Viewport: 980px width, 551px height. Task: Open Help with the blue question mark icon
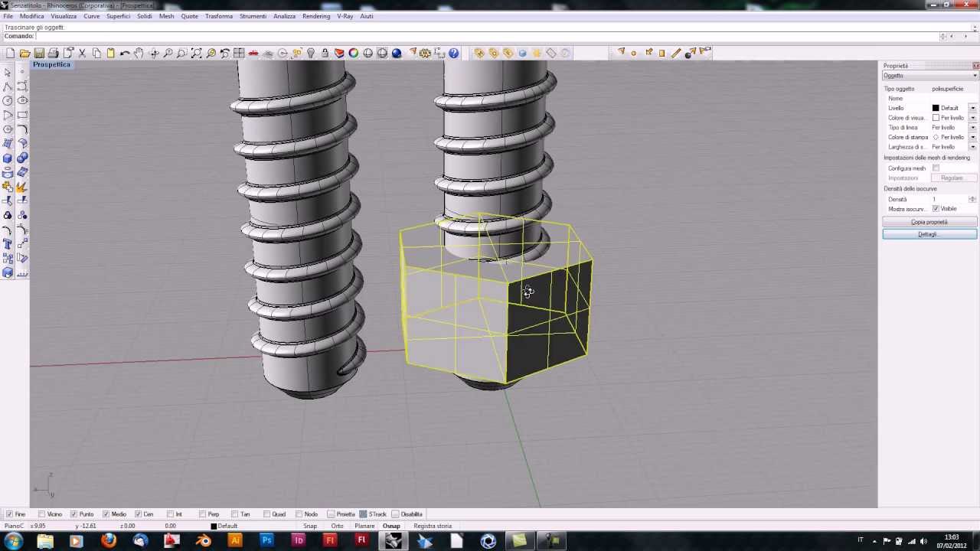click(x=454, y=54)
